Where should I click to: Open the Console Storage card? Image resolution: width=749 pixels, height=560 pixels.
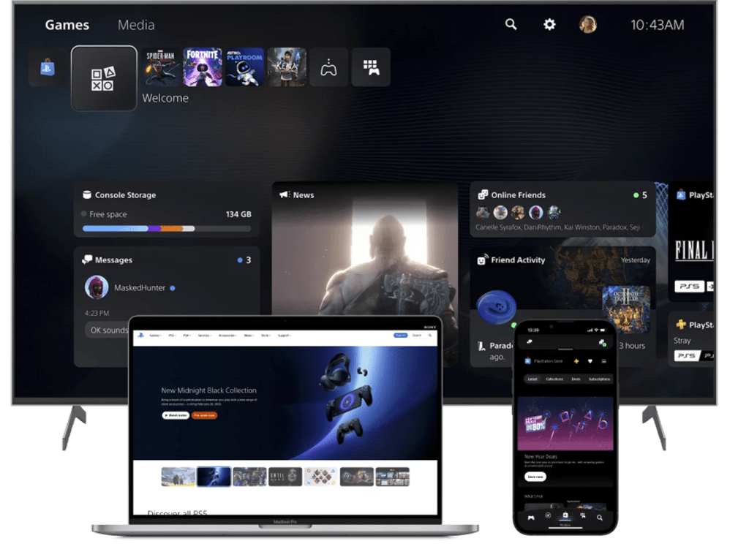[x=167, y=210]
